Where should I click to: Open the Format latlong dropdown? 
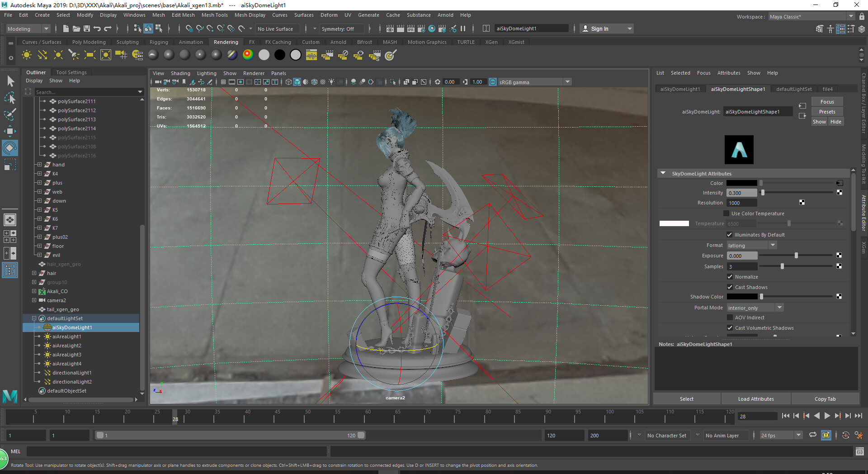pos(751,245)
